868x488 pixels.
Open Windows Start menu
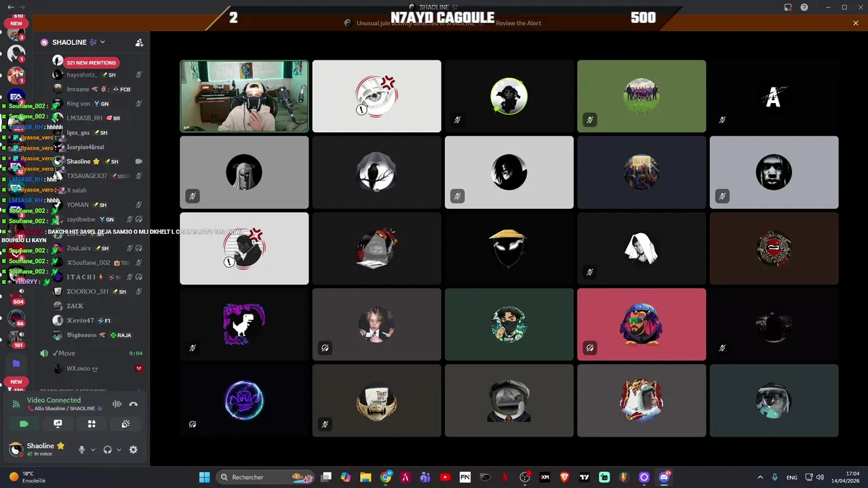pyautogui.click(x=204, y=477)
